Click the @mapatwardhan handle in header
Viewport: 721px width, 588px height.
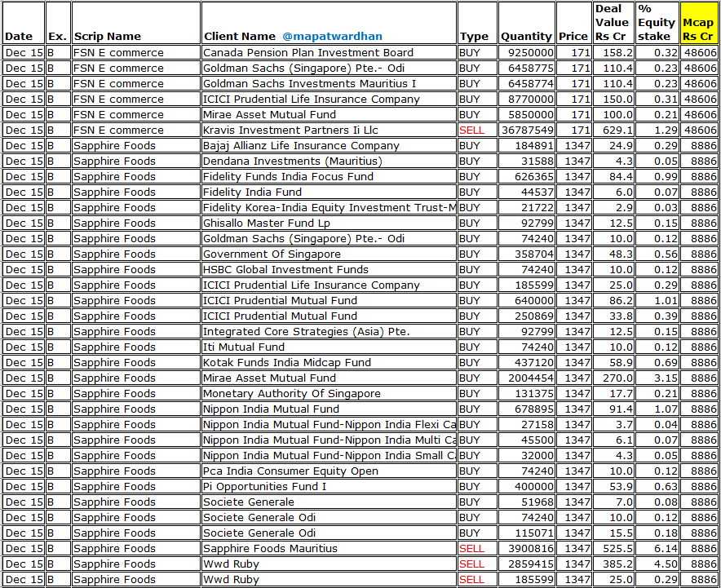[x=332, y=37]
